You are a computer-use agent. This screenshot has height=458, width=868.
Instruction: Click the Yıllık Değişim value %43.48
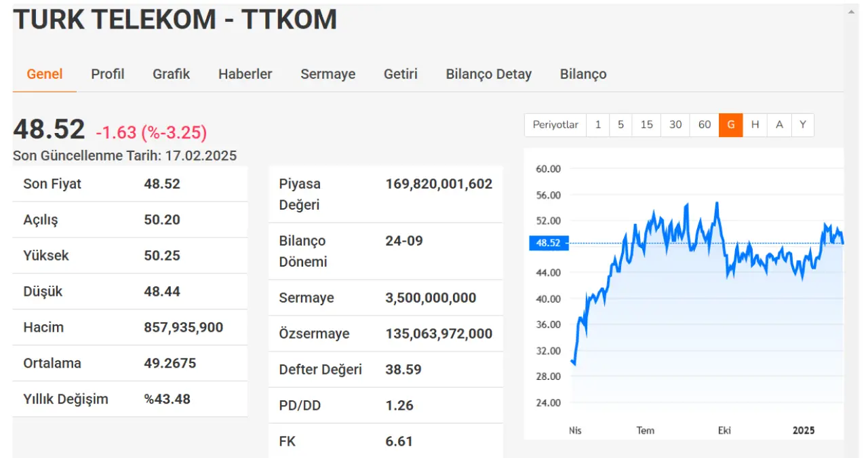pos(167,399)
